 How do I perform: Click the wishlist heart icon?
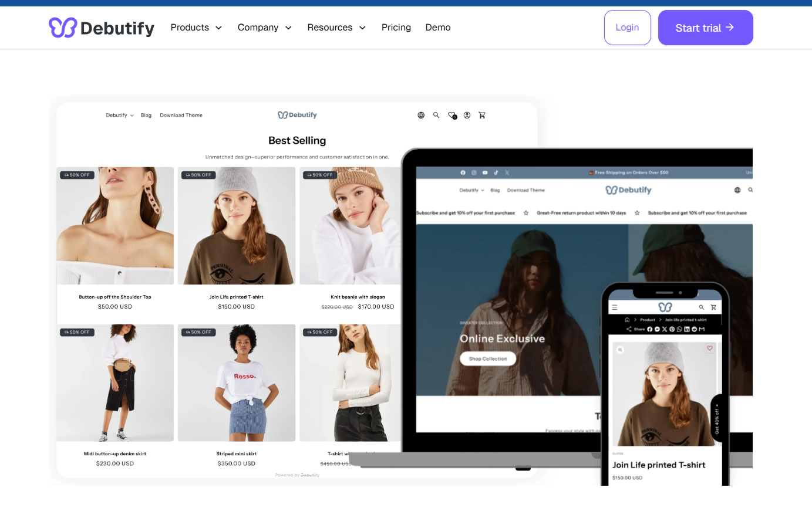coord(452,115)
